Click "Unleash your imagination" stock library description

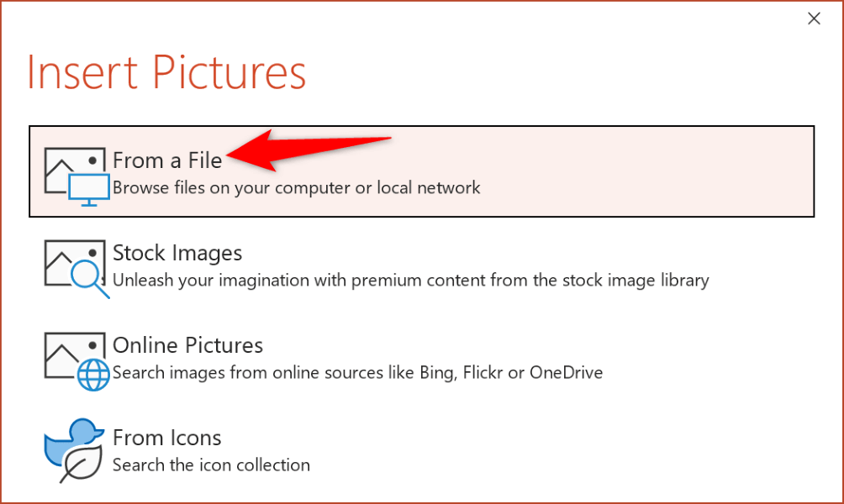click(410, 280)
